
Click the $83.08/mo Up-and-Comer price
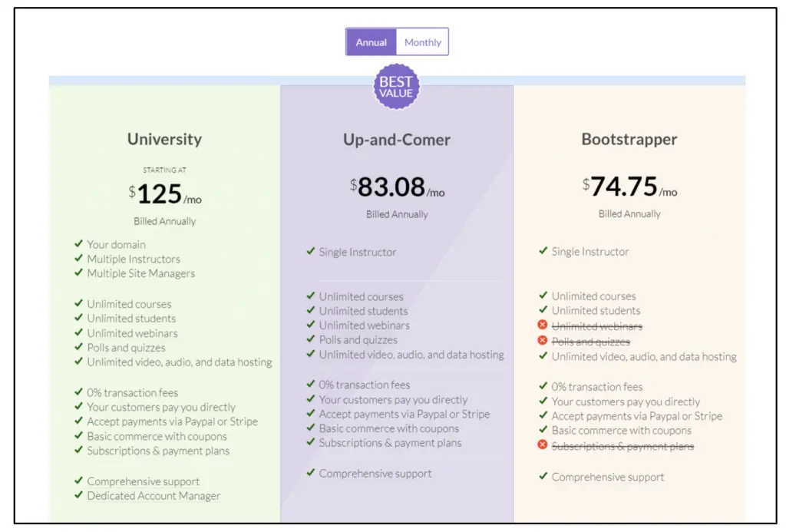(396, 187)
